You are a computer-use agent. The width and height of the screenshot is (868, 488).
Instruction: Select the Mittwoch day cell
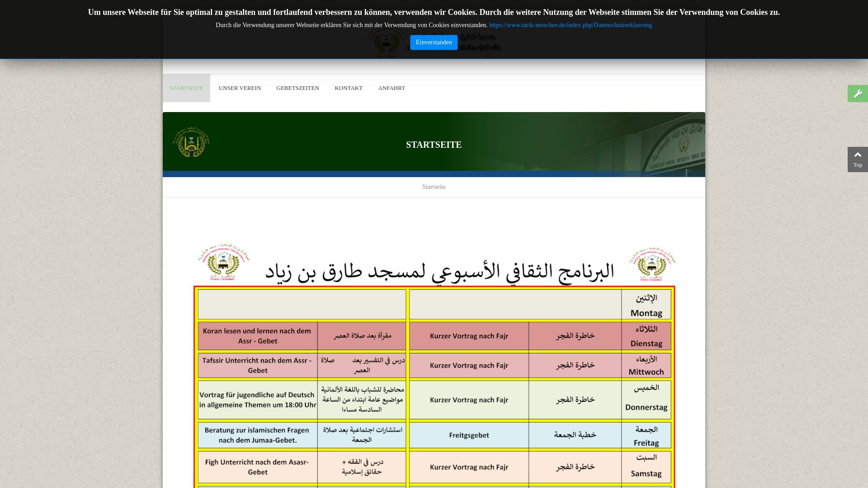[646, 366]
